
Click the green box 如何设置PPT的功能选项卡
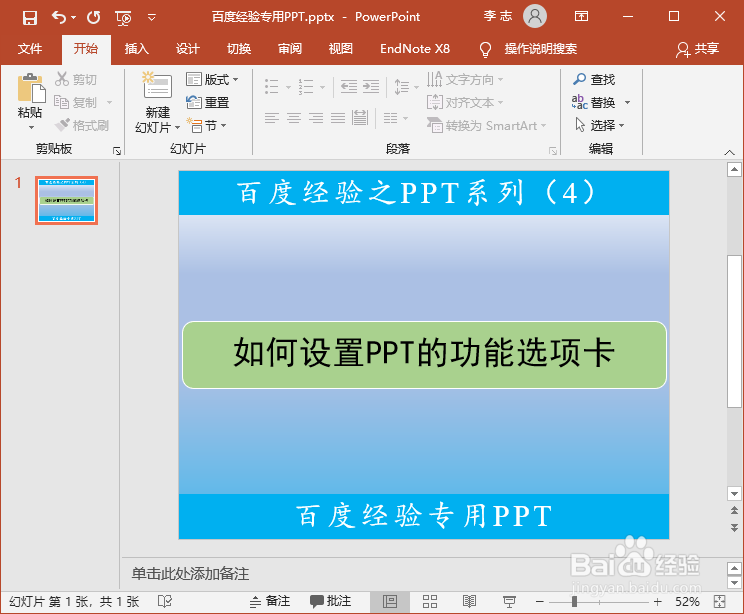[424, 355]
